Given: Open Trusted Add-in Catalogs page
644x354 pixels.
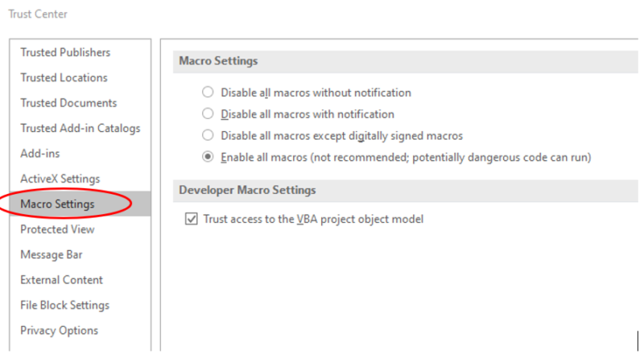Looking at the screenshot, I should [80, 128].
